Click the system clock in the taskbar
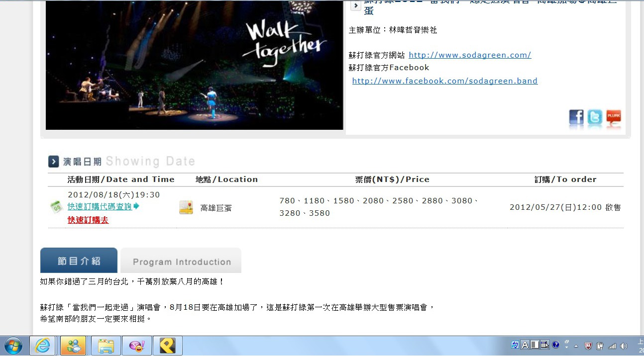The image size is (644, 356). click(640, 346)
